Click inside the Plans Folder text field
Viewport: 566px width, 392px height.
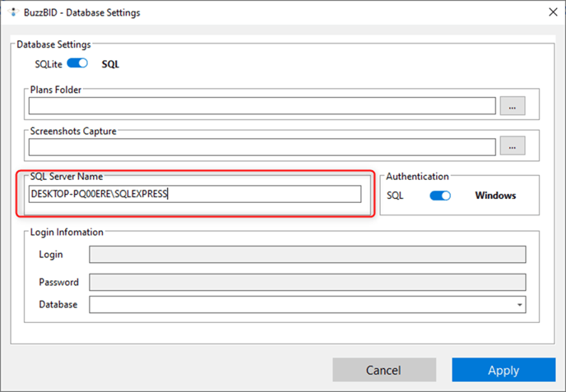pos(262,106)
